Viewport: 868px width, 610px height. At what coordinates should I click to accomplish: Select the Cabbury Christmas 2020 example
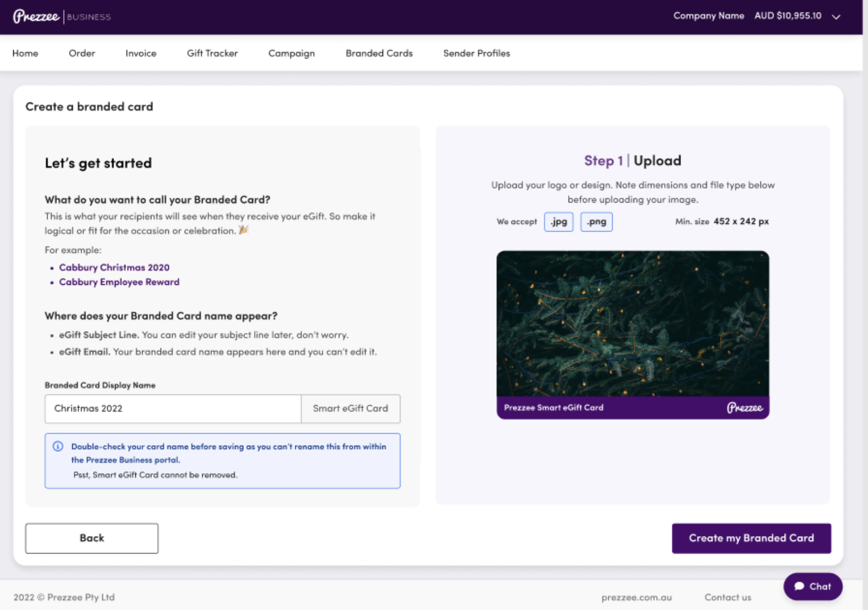coord(114,267)
